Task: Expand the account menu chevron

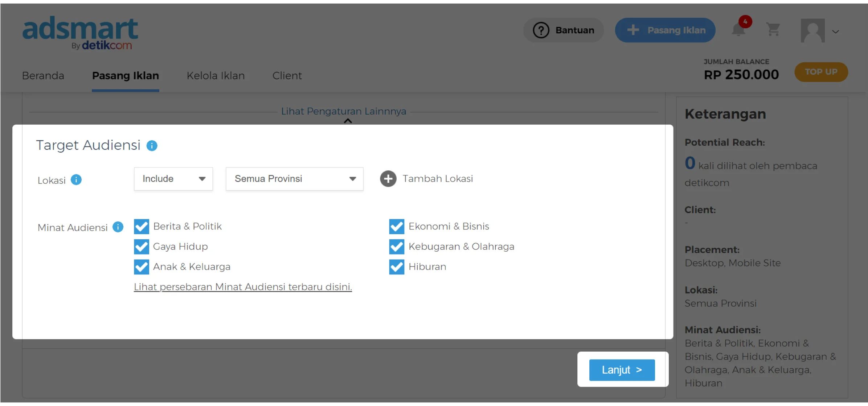Action: click(836, 32)
